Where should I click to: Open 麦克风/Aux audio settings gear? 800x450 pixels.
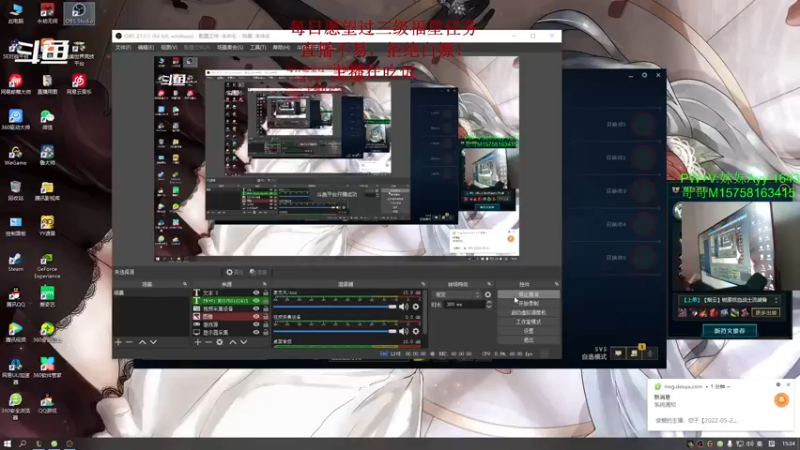[x=416, y=307]
